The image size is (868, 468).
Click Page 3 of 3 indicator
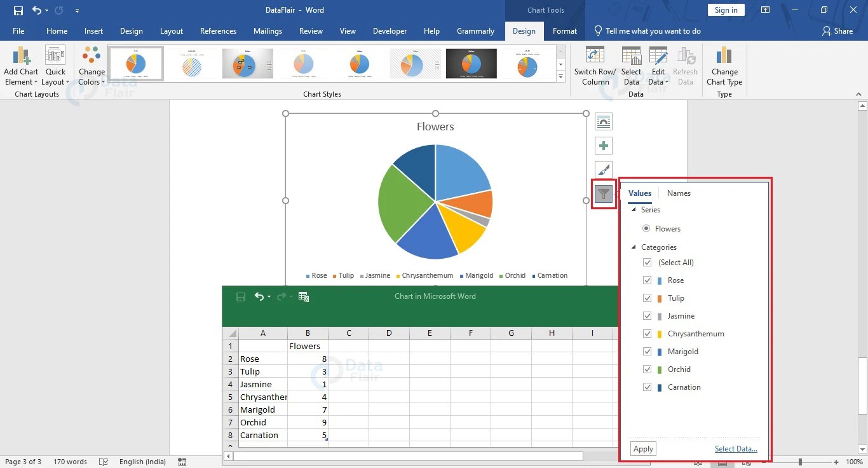pyautogui.click(x=23, y=462)
